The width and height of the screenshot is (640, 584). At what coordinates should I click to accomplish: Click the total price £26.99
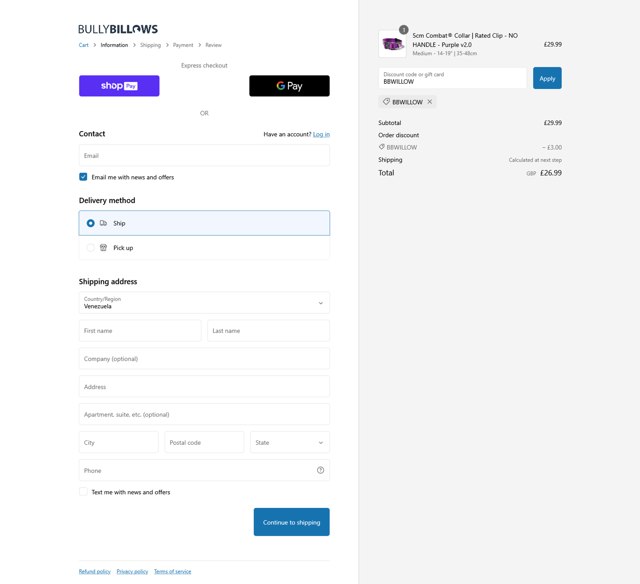pyautogui.click(x=551, y=173)
